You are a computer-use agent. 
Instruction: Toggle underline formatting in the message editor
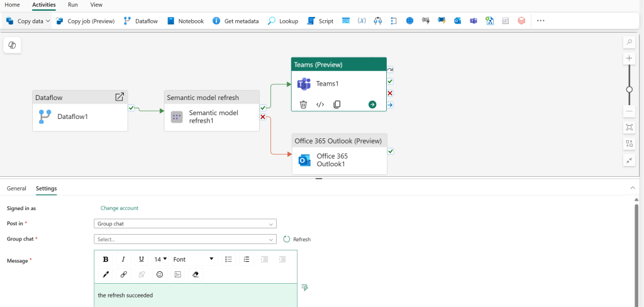(x=142, y=259)
